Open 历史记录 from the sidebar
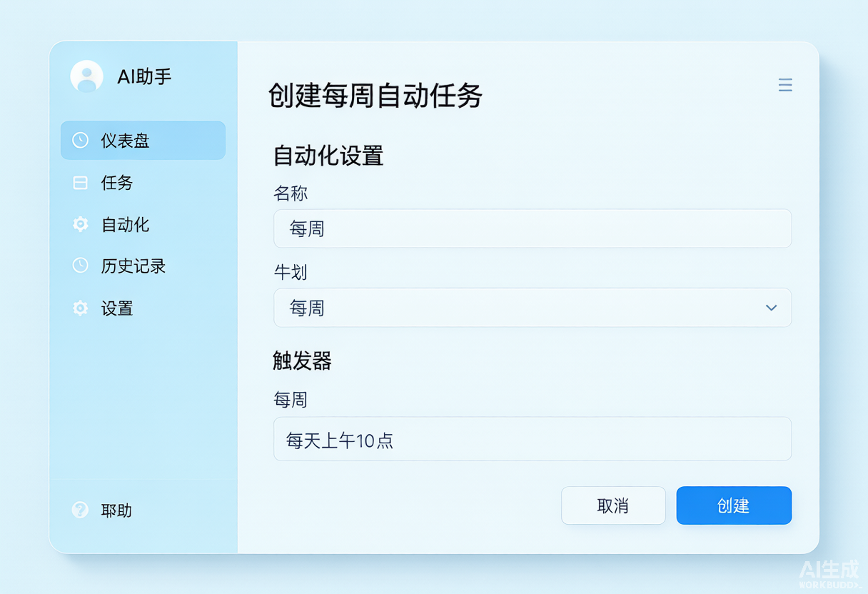The width and height of the screenshot is (868, 594). click(143, 266)
